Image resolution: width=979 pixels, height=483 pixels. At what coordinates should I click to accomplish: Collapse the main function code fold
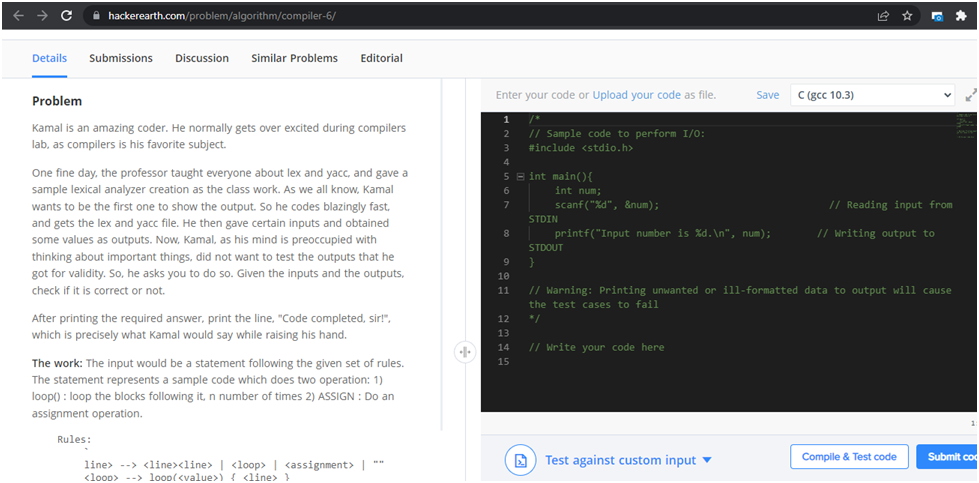520,177
